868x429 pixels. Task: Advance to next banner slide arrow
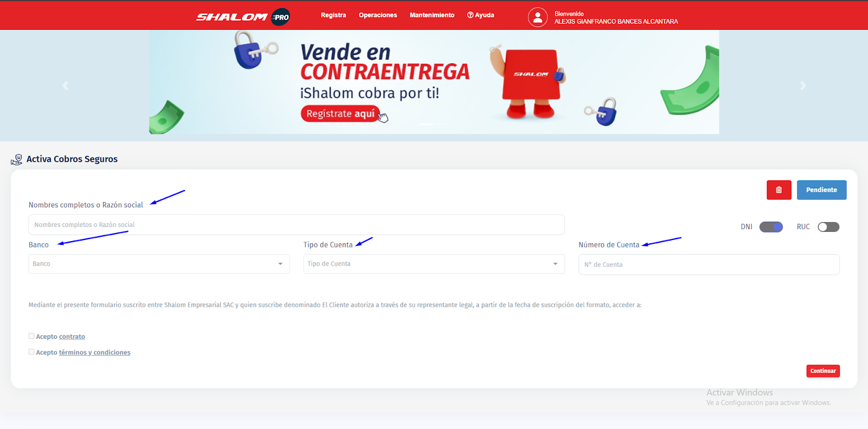coord(803,86)
